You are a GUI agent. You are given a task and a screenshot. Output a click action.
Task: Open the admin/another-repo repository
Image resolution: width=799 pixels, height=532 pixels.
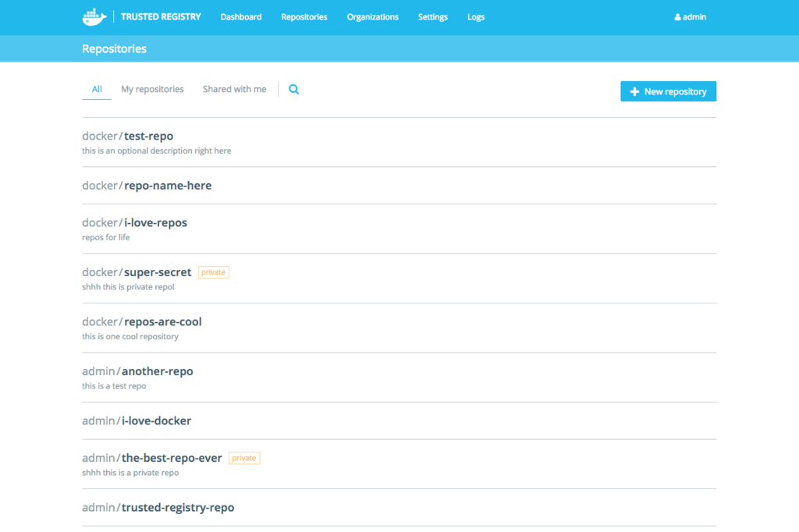tap(137, 371)
